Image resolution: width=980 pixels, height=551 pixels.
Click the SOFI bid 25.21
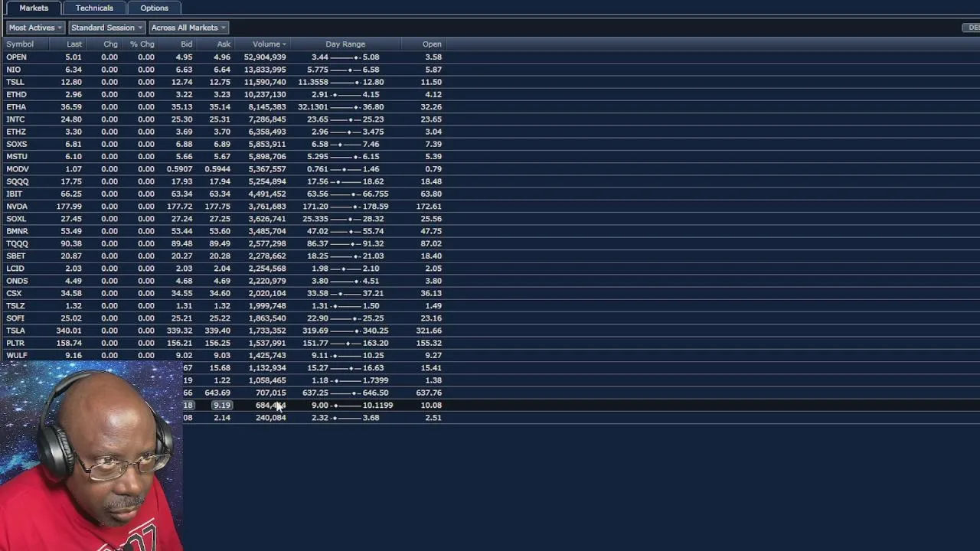[x=182, y=318]
